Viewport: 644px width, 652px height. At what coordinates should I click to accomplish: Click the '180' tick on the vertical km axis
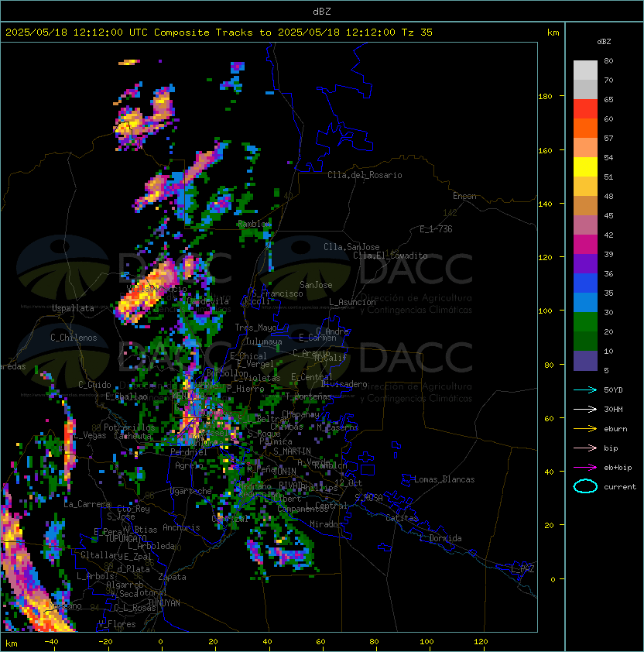(x=545, y=97)
